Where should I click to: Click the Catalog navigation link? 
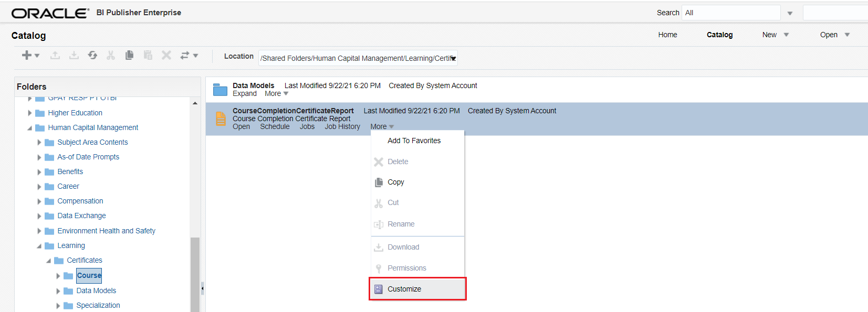click(719, 35)
